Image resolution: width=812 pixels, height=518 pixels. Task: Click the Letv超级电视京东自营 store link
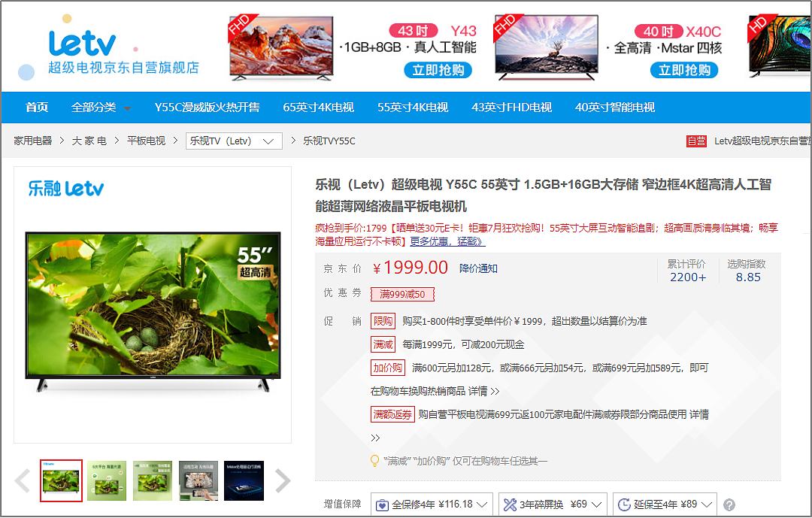(x=762, y=141)
